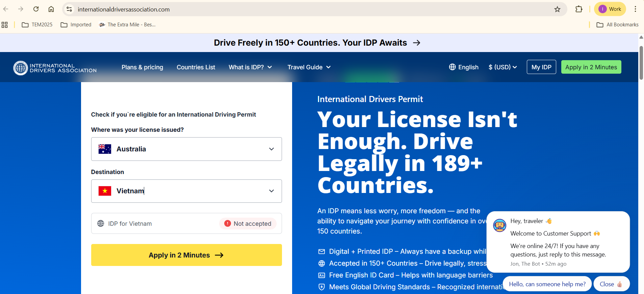Click the chat bot avatar icon
Viewport: 644px width, 294px height.
(499, 225)
